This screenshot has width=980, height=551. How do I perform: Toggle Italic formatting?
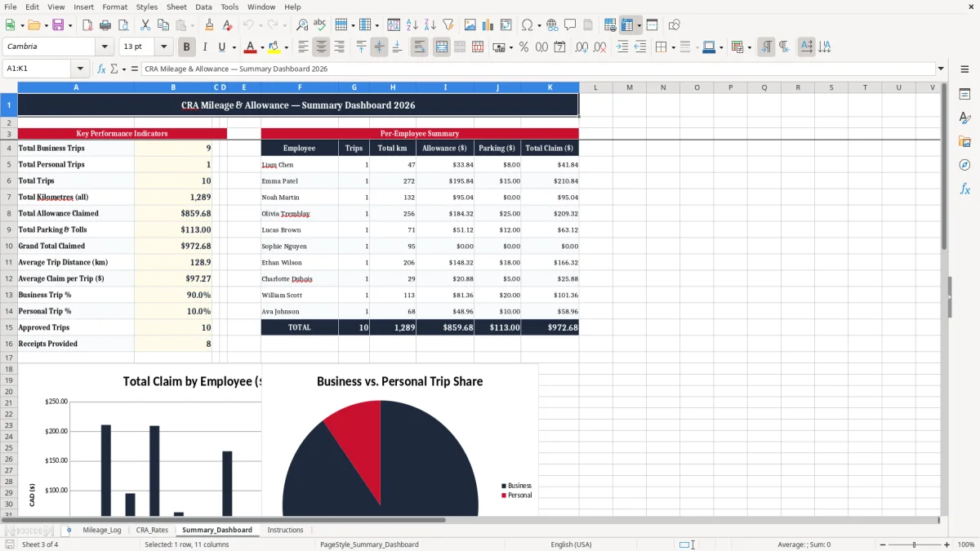coord(205,47)
